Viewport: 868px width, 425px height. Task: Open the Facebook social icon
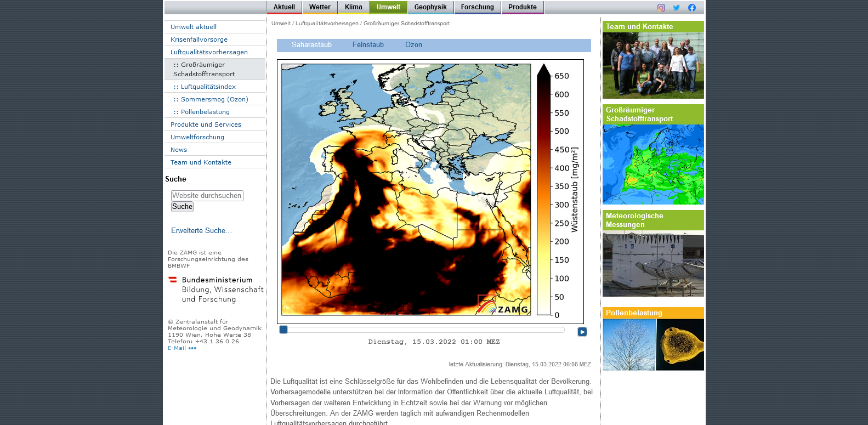pyautogui.click(x=691, y=8)
